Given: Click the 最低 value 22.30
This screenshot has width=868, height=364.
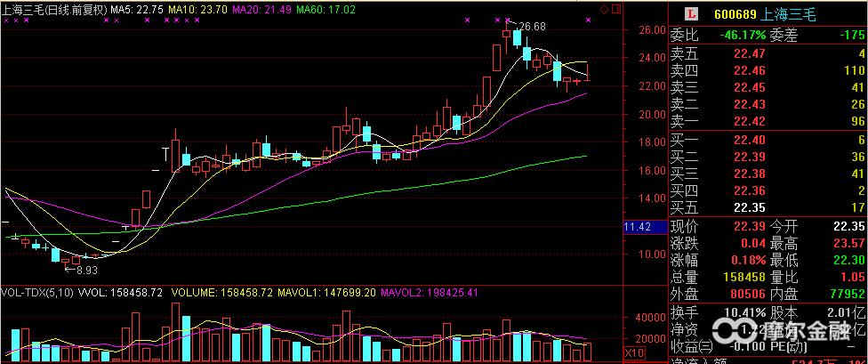Looking at the screenshot, I should click(848, 261).
